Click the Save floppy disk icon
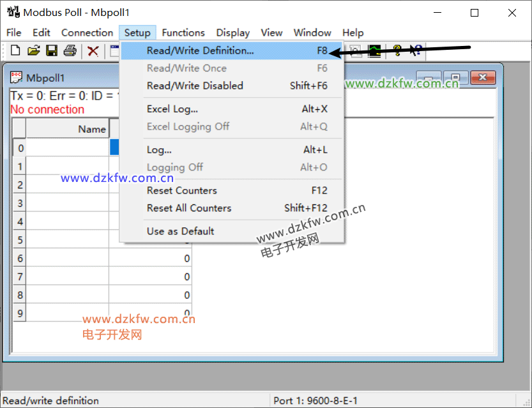Screen dimensions: 532x408 52,51
